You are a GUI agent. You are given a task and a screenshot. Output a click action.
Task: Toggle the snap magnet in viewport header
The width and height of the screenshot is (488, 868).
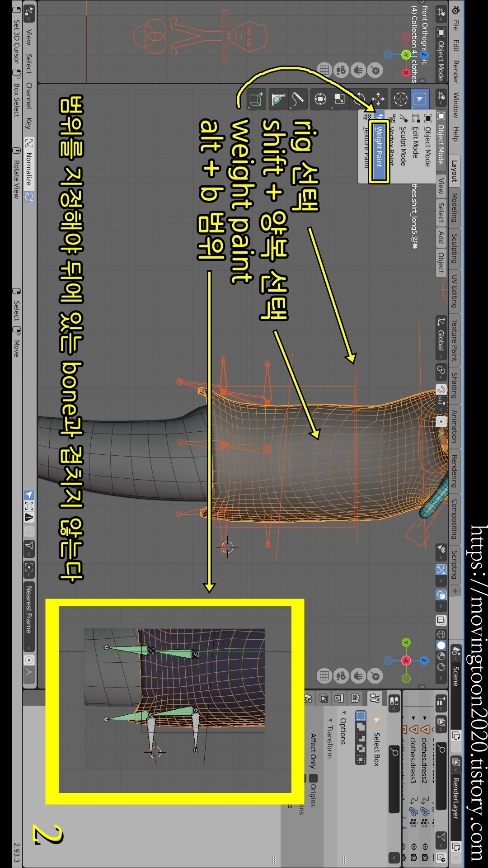[x=441, y=390]
